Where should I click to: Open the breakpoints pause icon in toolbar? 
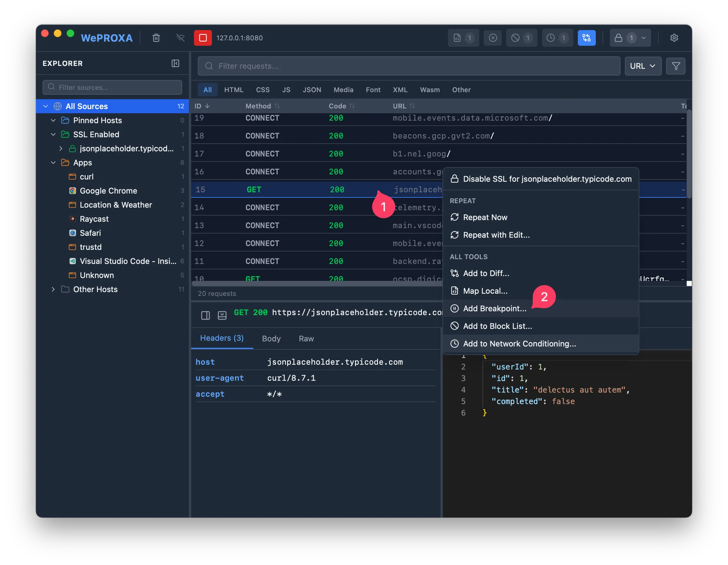coord(493,38)
